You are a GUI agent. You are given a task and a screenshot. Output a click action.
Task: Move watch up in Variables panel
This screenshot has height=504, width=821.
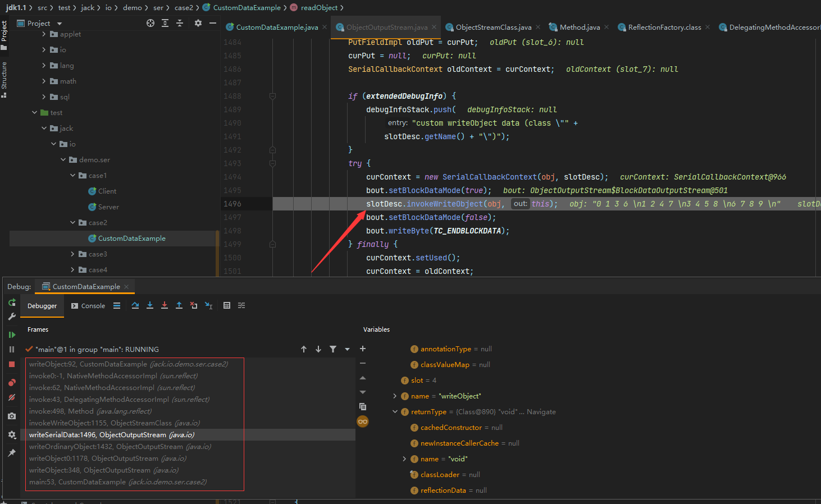363,378
